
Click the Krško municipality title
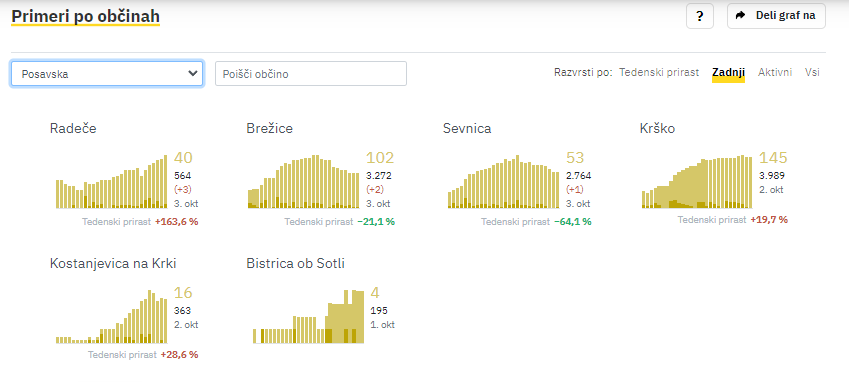click(657, 128)
